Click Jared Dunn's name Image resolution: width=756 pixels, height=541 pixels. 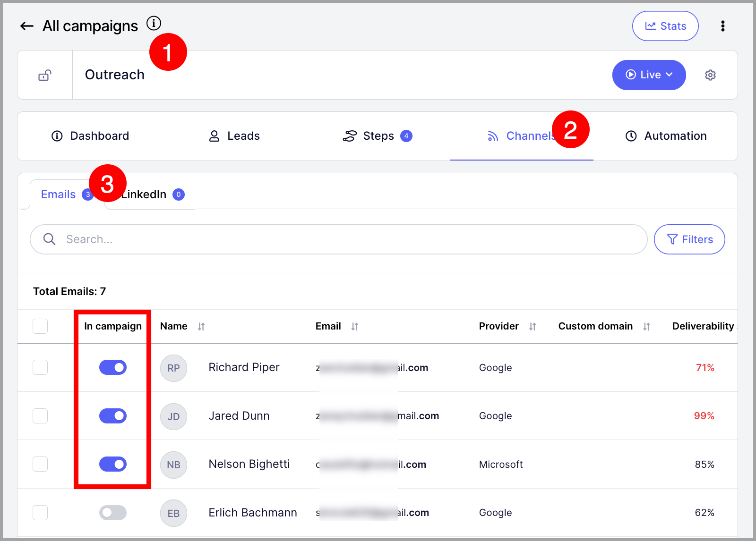pyautogui.click(x=239, y=416)
